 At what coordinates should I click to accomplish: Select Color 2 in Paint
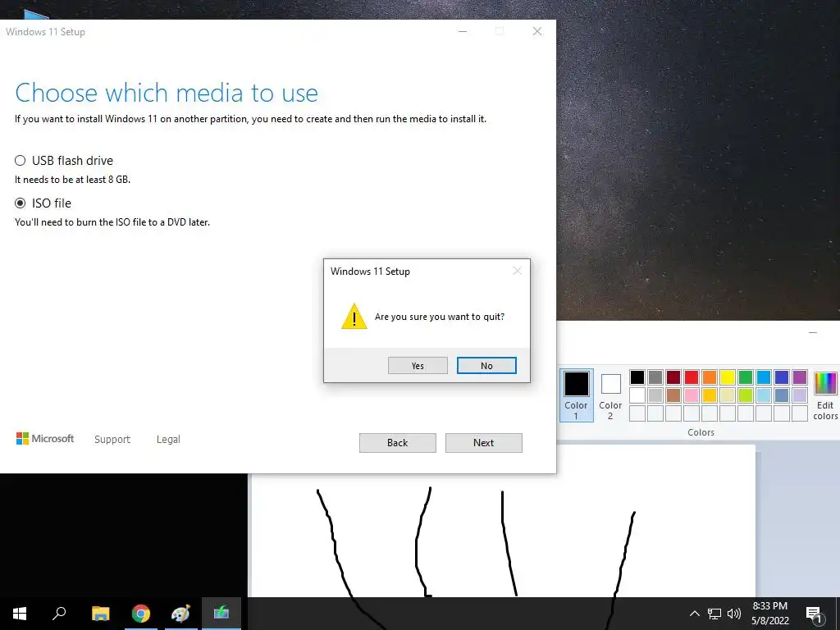(610, 395)
